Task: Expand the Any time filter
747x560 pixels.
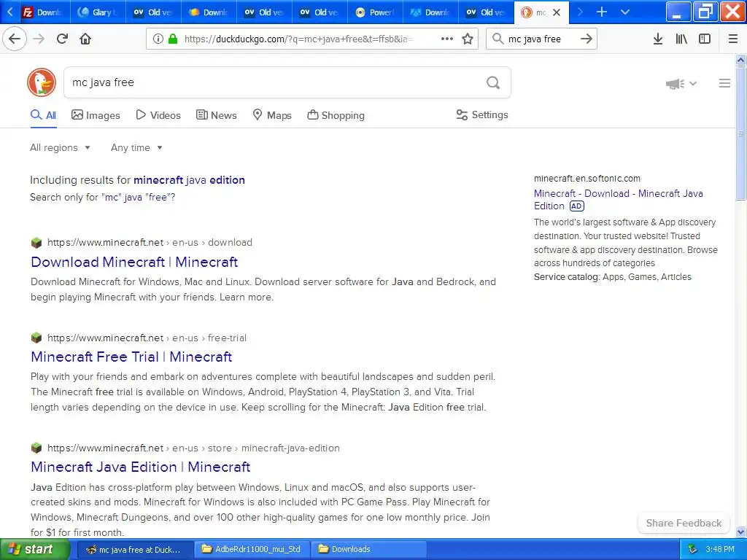Action: [136, 147]
